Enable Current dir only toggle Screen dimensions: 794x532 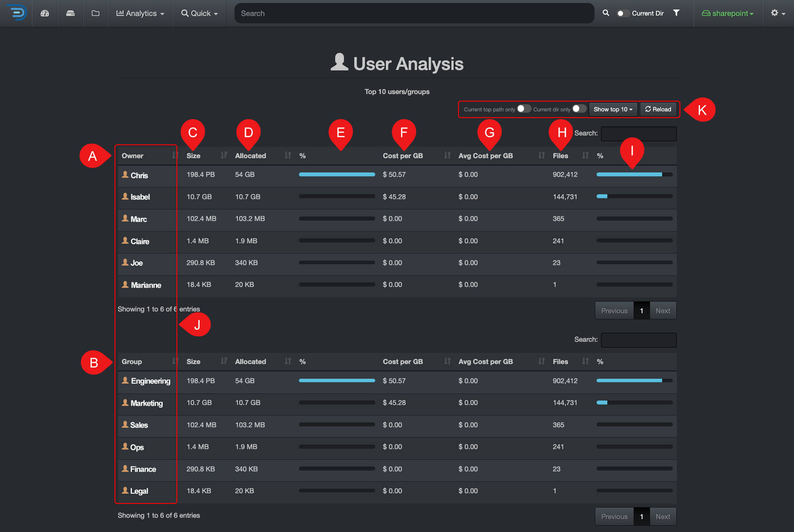pos(579,109)
